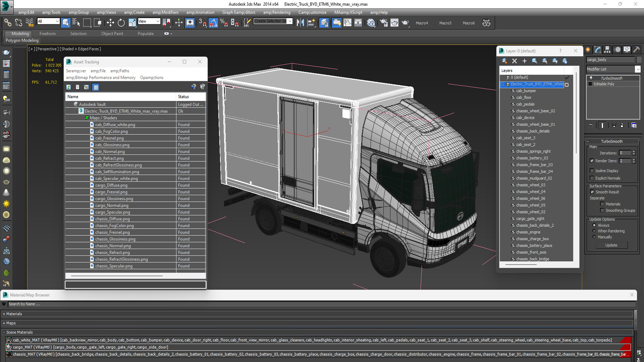644x362 pixels.
Task: Open Paths menu in Asset Tracking
Action: coord(120,71)
